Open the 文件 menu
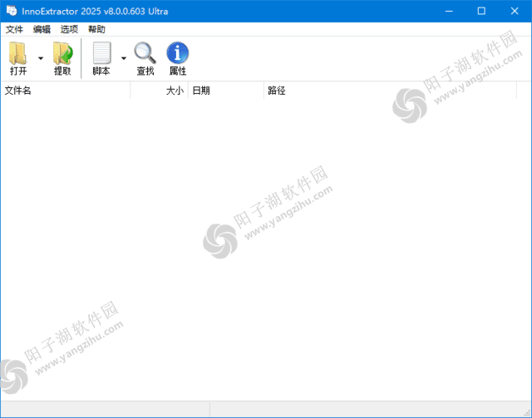The image size is (532, 418). pos(14,30)
